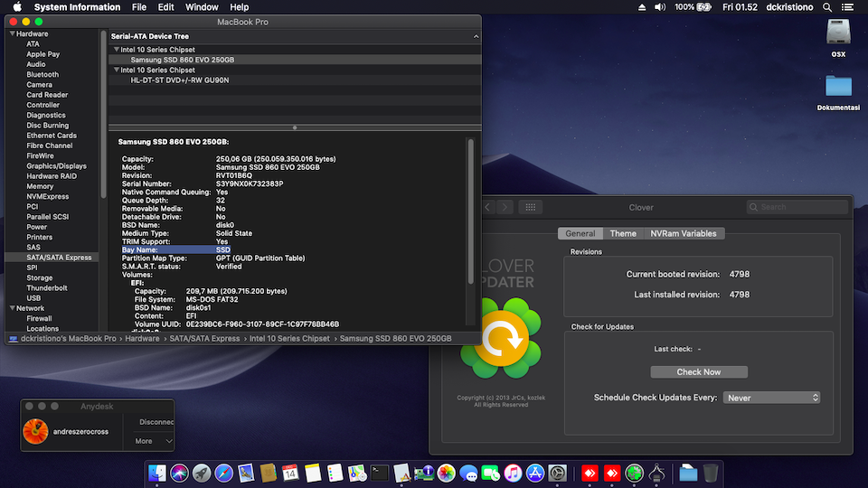Switch to the NVRam Variables tab

[x=683, y=233]
